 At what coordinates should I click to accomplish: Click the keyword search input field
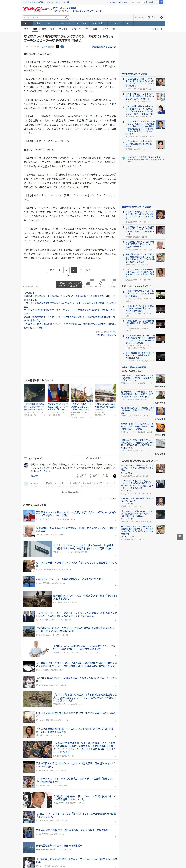[x=43, y=17]
